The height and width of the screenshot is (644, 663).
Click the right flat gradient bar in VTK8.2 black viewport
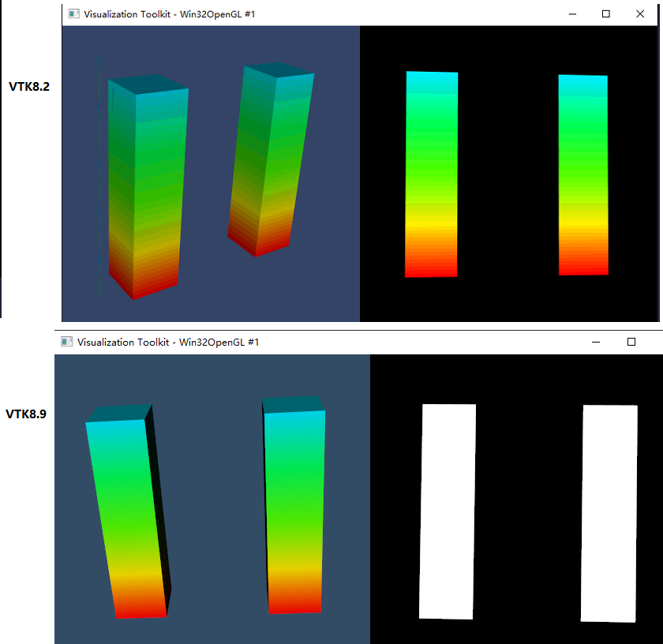coord(583,175)
